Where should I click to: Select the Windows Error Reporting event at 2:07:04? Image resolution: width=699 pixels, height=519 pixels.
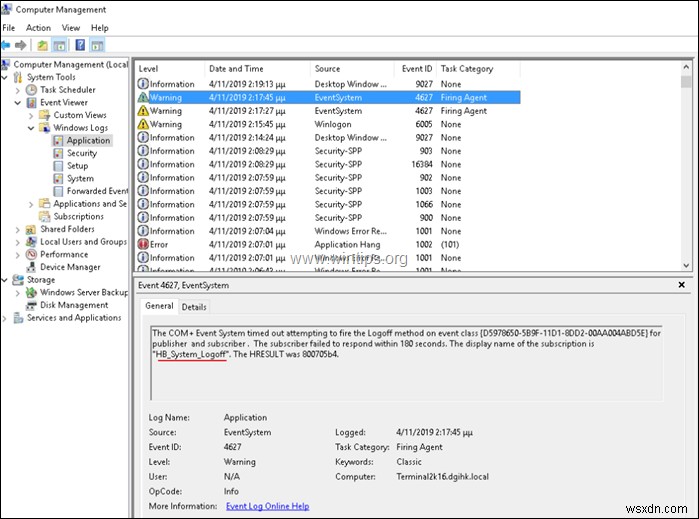coord(328,231)
